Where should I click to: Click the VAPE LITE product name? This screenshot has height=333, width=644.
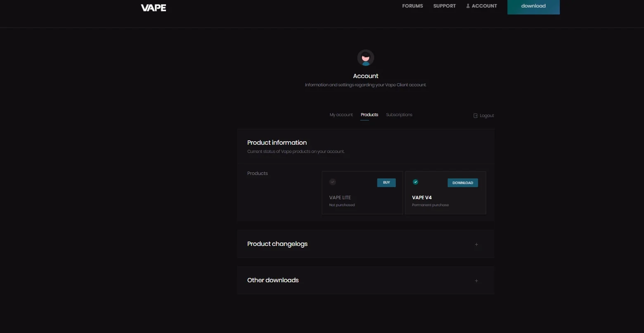click(340, 198)
